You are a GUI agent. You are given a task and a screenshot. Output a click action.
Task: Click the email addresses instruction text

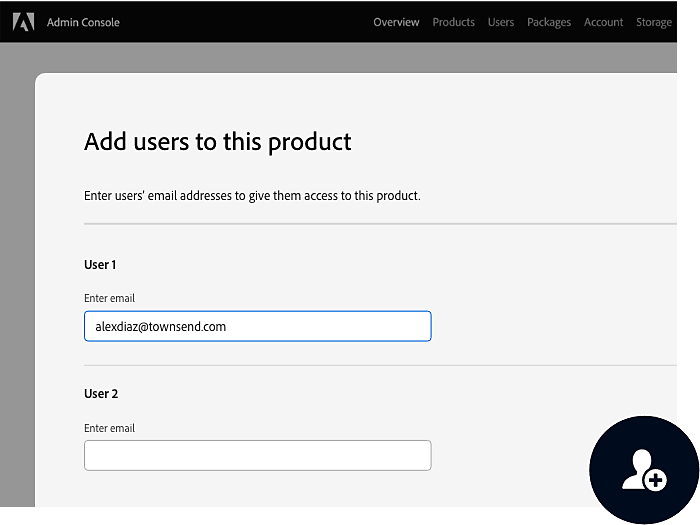pyautogui.click(x=252, y=196)
